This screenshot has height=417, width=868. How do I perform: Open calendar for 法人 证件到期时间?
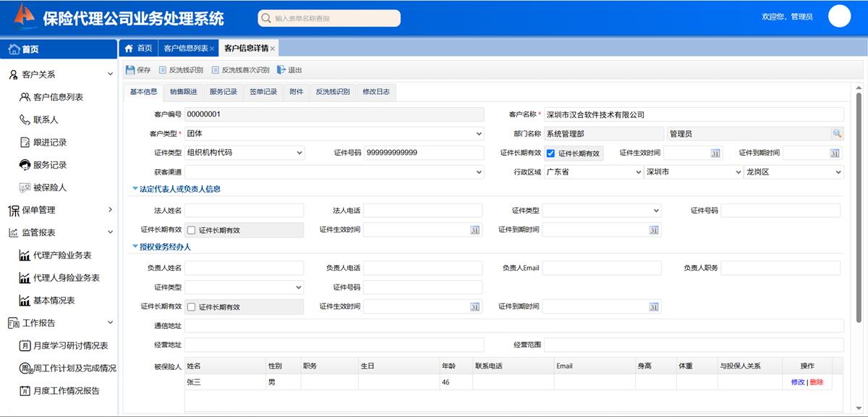pyautogui.click(x=653, y=230)
